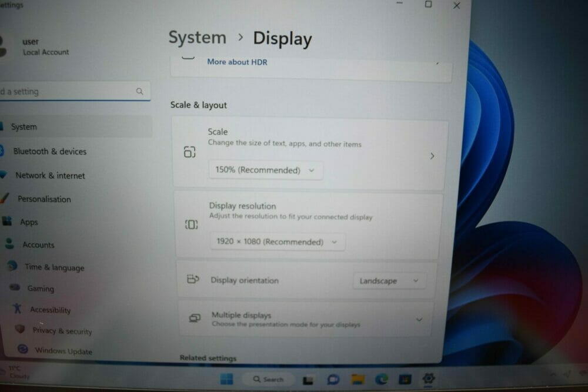Click the Search box on the taskbar
The image size is (588, 392).
click(269, 379)
